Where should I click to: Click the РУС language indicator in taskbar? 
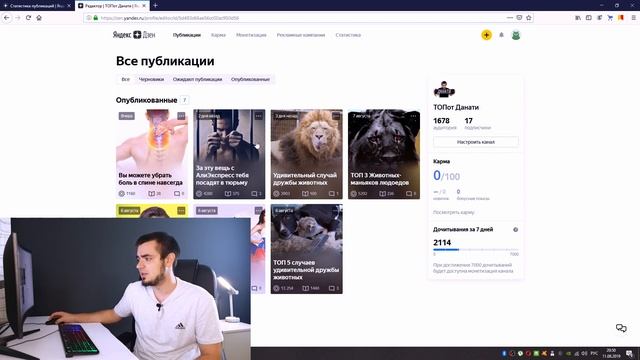tap(594, 353)
